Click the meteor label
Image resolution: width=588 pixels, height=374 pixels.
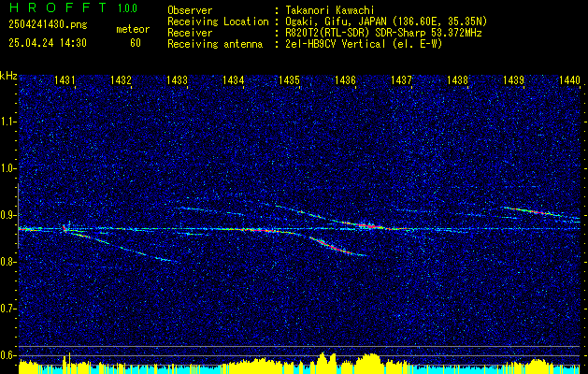point(133,29)
